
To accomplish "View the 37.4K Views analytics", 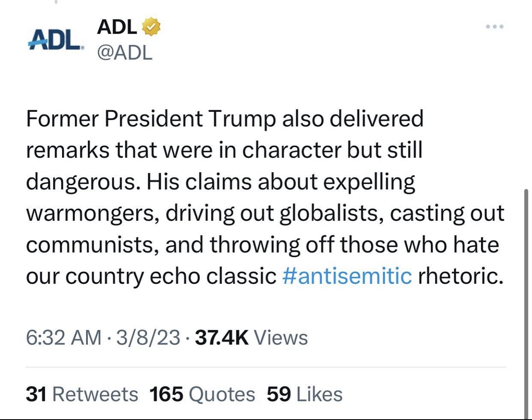I will click(251, 337).
